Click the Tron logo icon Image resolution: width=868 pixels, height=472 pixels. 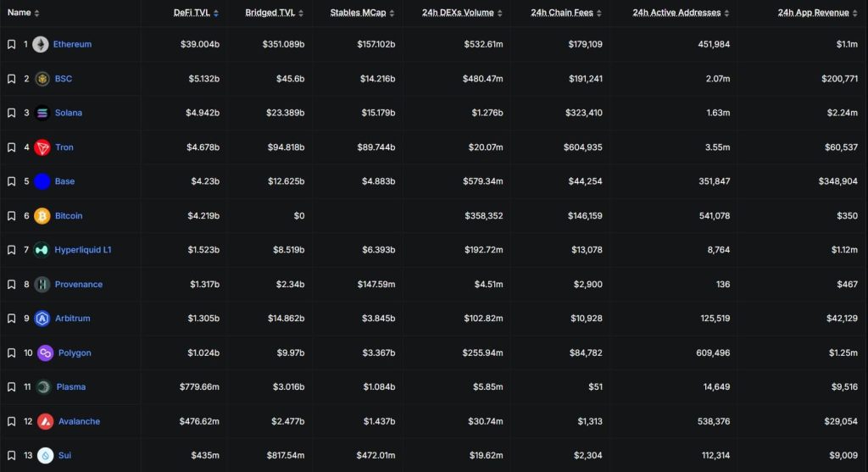(42, 147)
